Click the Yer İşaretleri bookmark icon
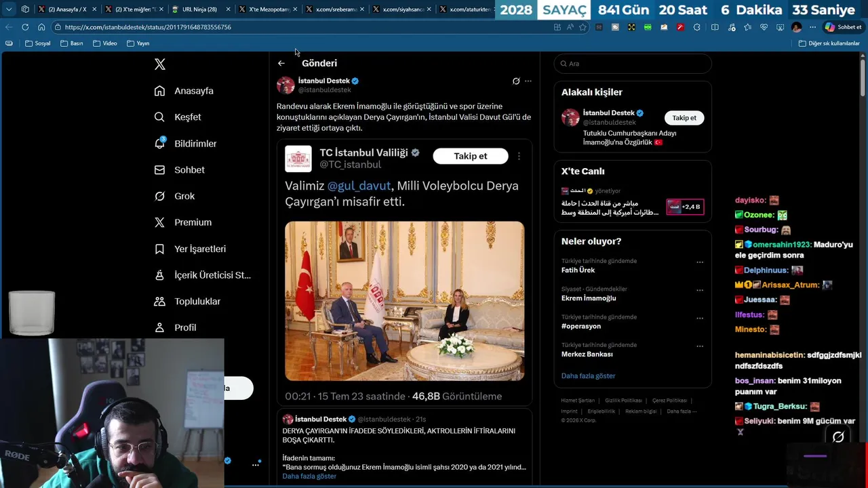The width and height of the screenshot is (868, 488). 159,249
